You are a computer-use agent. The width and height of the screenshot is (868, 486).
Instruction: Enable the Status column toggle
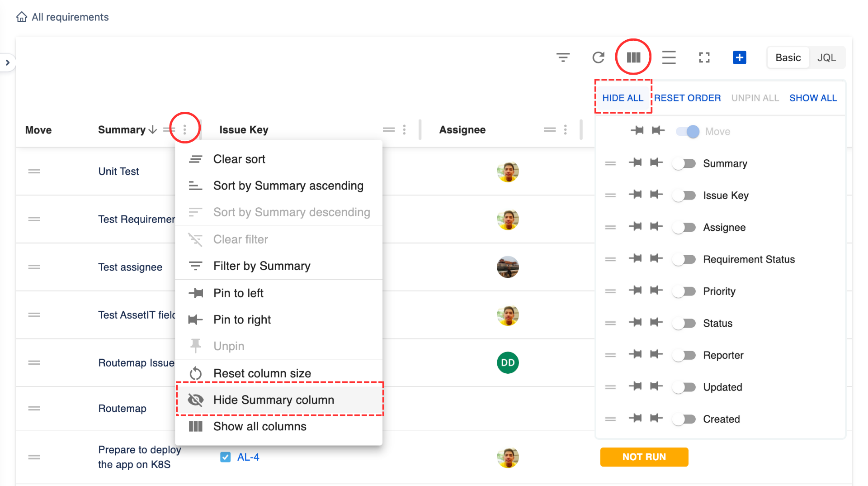pos(684,323)
